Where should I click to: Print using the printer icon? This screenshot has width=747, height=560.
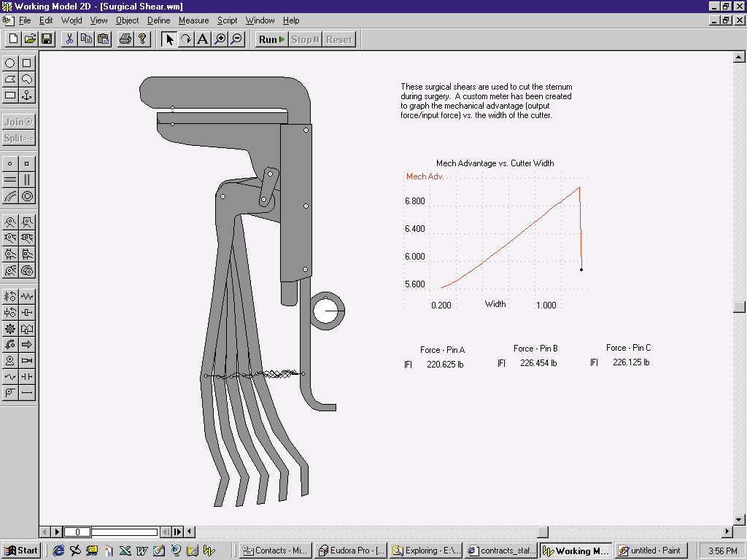125,39
